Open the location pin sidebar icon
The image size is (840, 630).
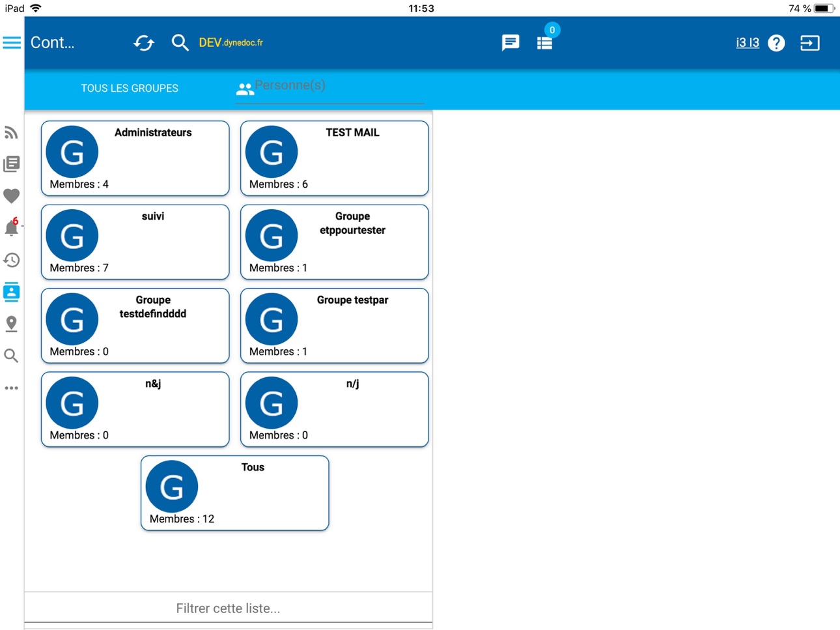pyautogui.click(x=11, y=324)
